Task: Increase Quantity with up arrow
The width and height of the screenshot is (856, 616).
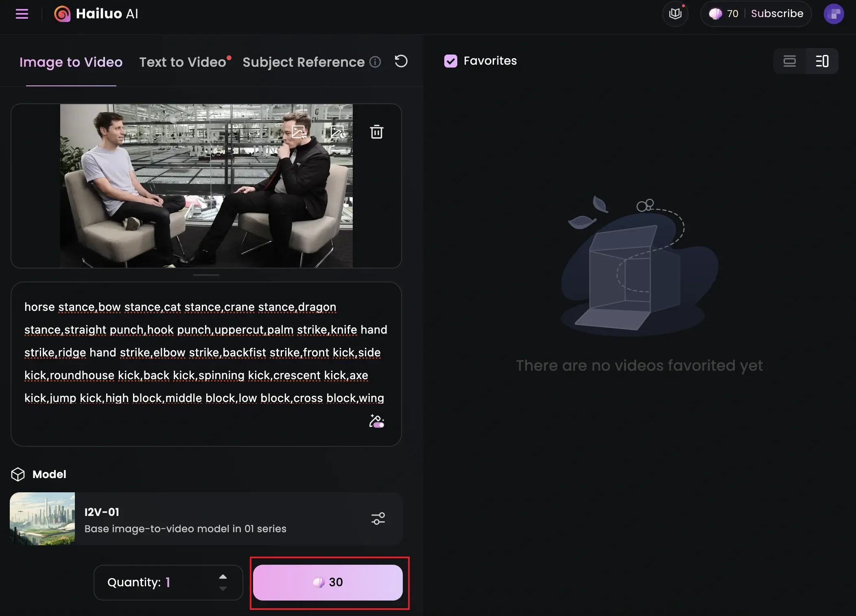Action: pyautogui.click(x=223, y=577)
